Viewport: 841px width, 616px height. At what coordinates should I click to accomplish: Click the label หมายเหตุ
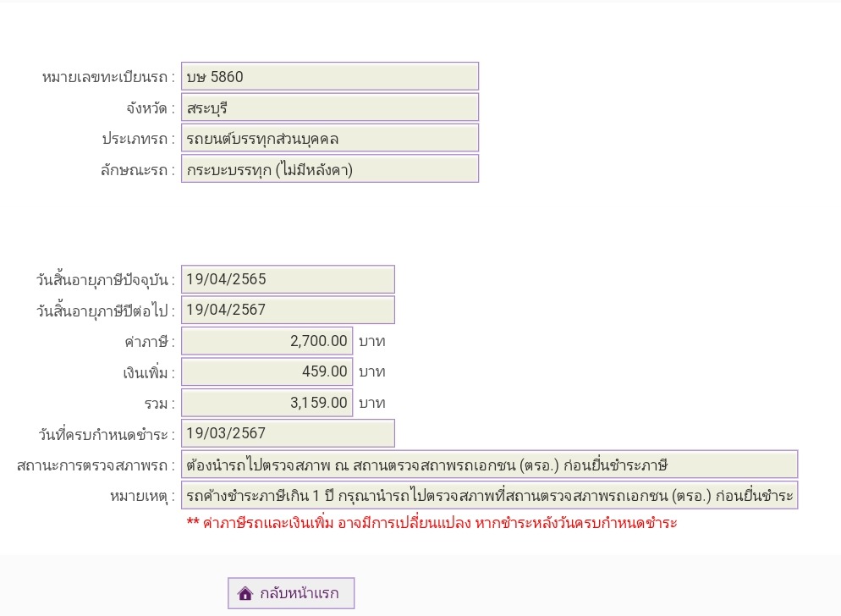(x=143, y=497)
